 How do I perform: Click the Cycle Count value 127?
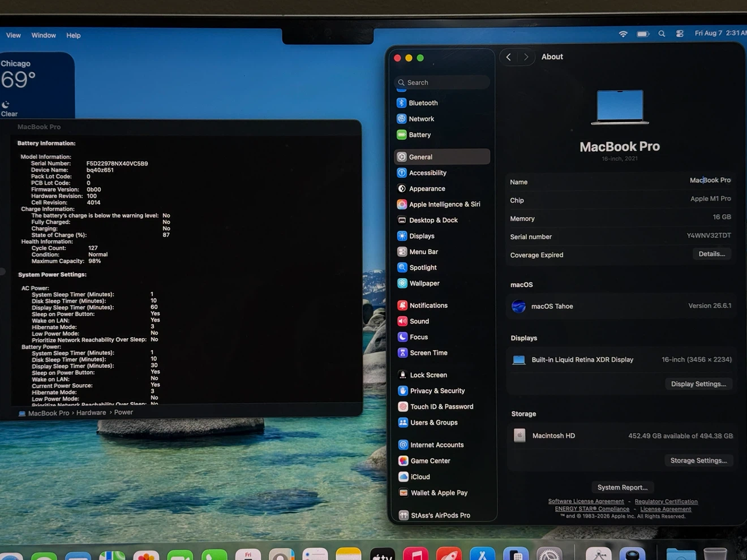pos(93,248)
